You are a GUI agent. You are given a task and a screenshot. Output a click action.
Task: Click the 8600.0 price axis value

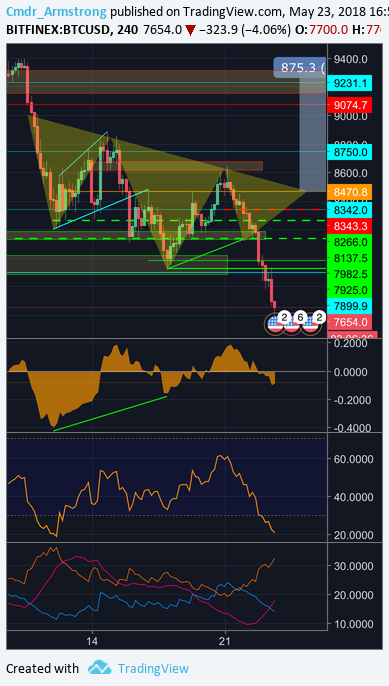click(x=350, y=173)
